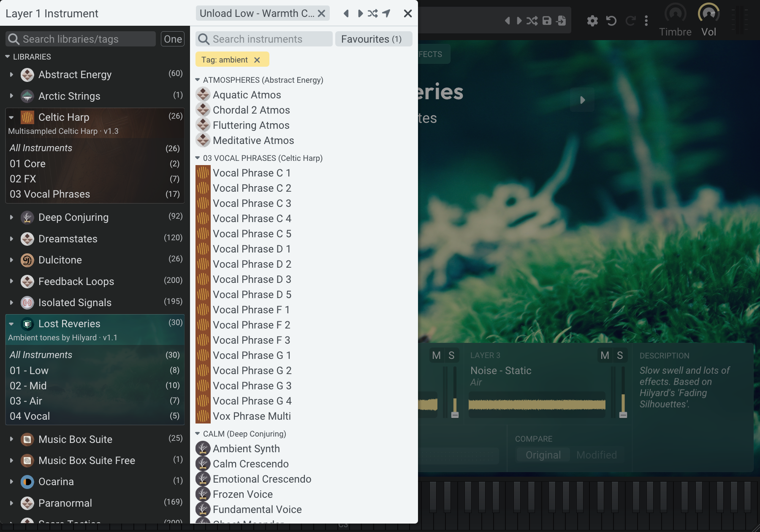
Task: Click the main window shuffle preset icon
Action: click(x=532, y=21)
